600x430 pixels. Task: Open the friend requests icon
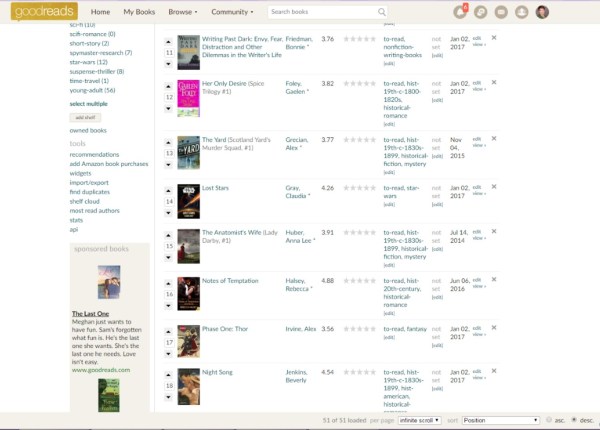[521, 12]
